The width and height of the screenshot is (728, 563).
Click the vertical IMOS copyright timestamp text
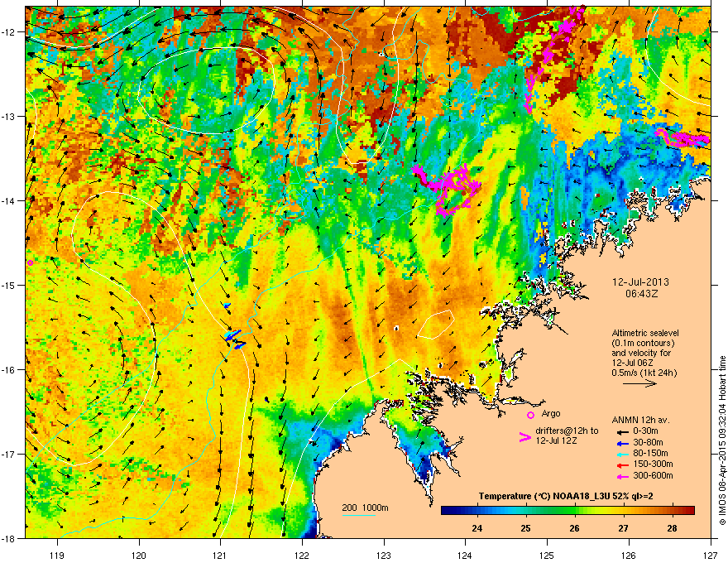[722, 440]
